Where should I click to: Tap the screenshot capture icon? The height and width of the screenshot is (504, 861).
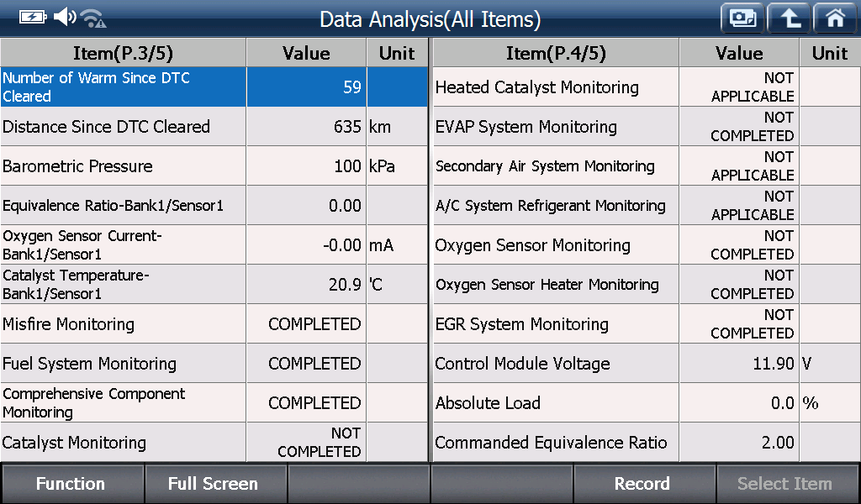tap(742, 18)
